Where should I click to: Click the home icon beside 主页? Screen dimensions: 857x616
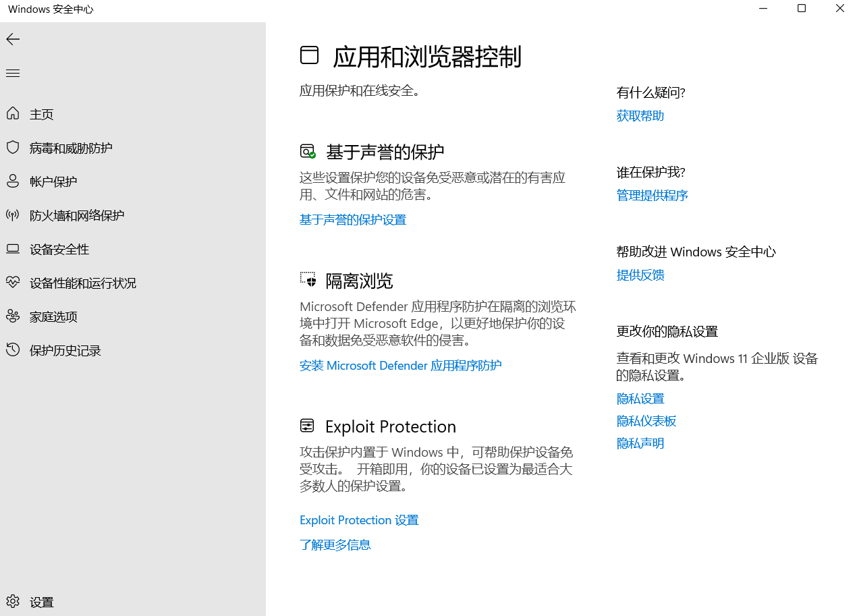(x=13, y=113)
